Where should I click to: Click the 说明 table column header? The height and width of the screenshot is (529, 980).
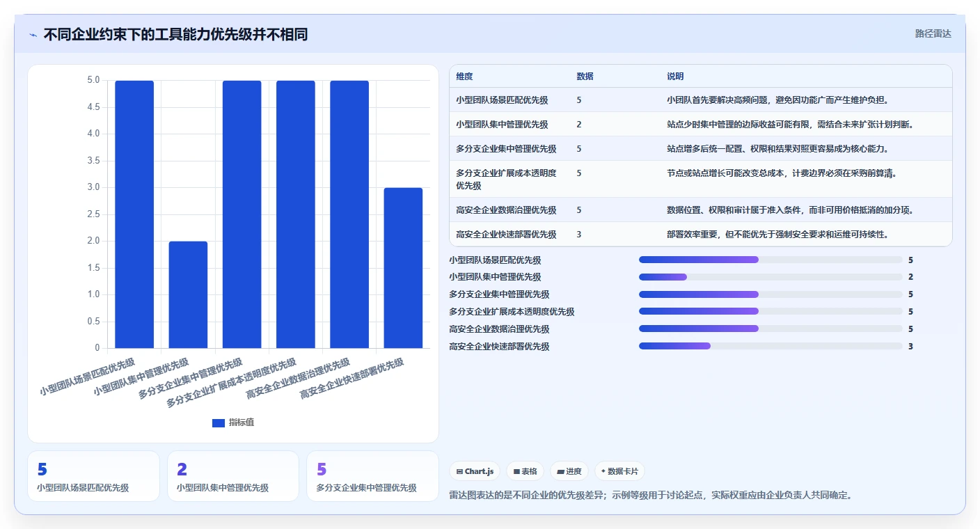pos(675,77)
